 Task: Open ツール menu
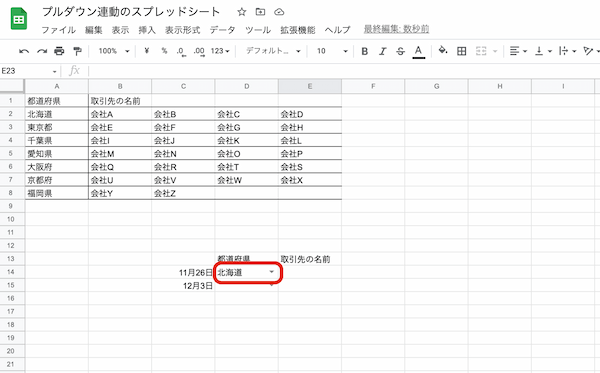[258, 30]
